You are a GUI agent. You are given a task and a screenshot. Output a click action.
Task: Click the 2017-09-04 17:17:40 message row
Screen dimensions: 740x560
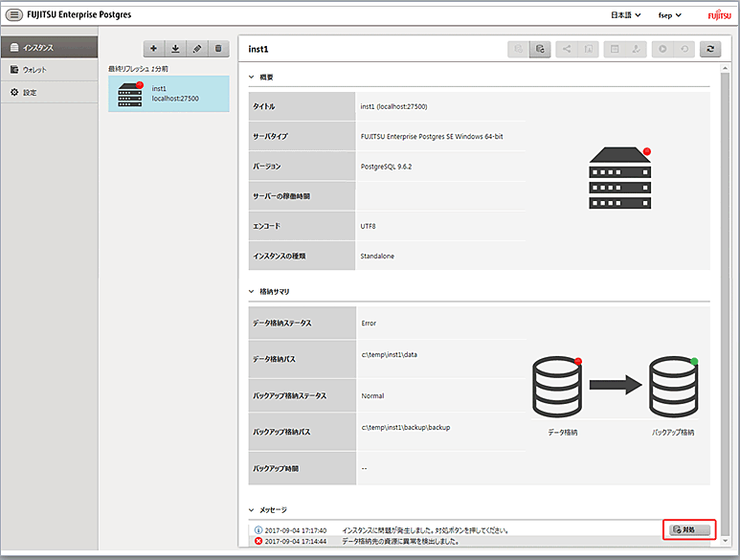coord(458,530)
